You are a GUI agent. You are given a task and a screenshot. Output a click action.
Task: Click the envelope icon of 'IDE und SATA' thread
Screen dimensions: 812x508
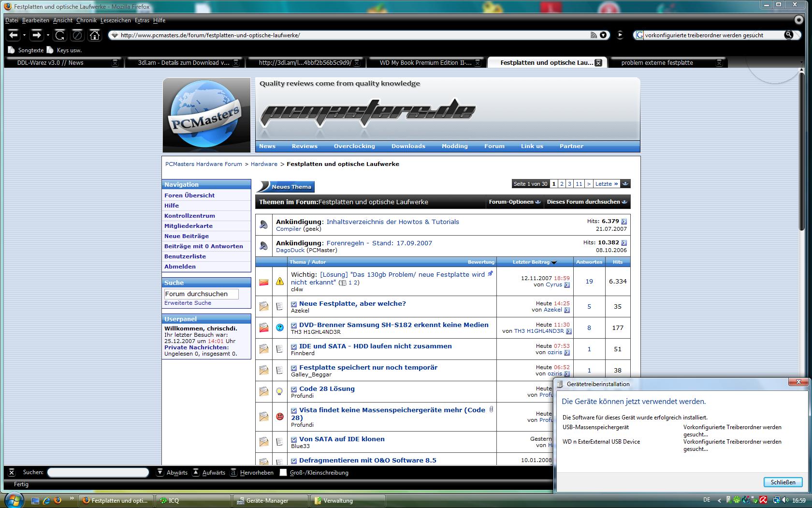[263, 349]
